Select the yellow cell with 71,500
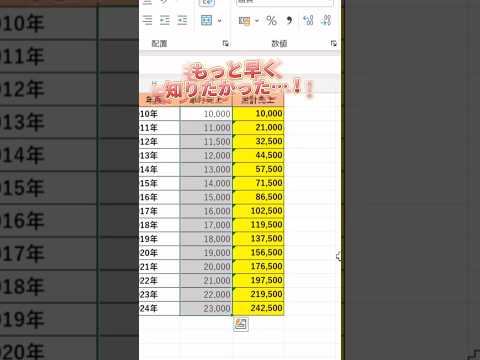 tap(258, 183)
